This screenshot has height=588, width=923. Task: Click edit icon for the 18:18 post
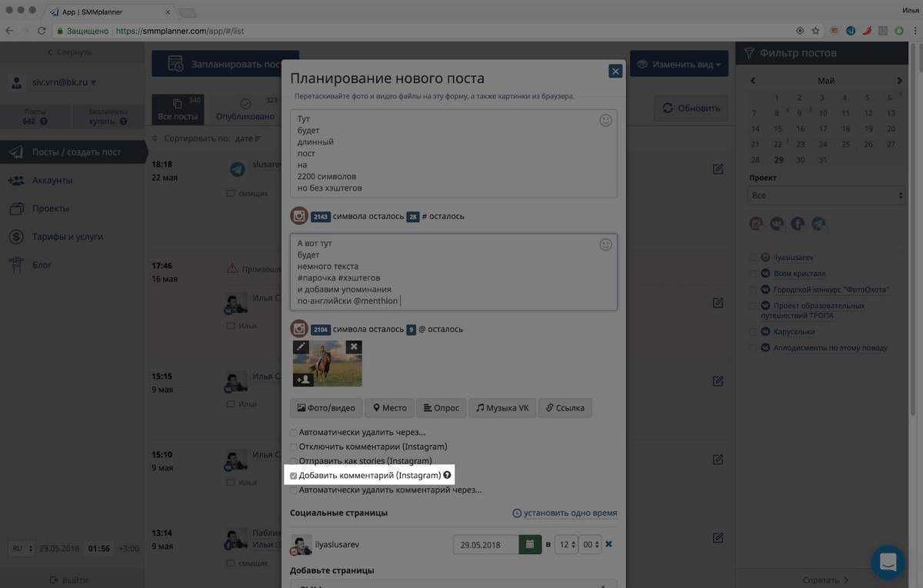click(718, 169)
